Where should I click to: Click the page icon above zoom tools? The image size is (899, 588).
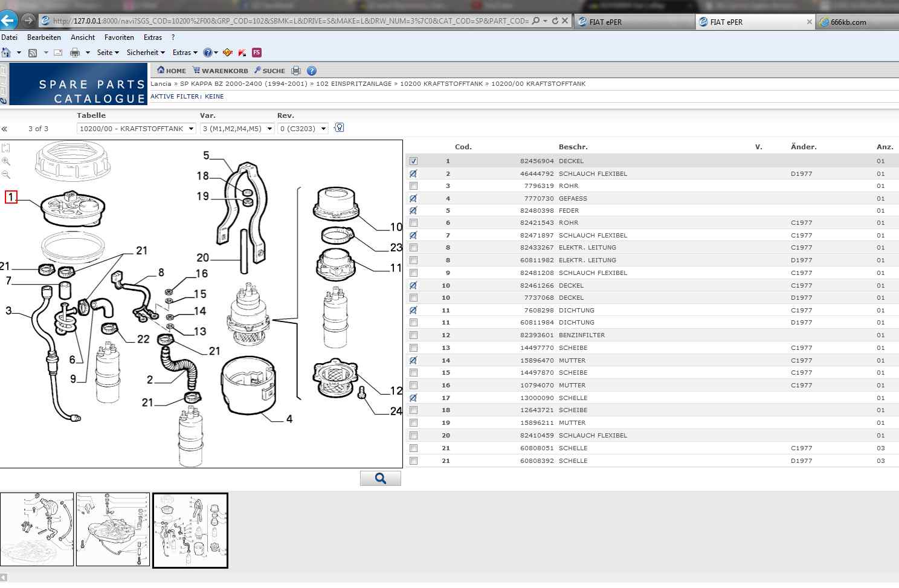(6, 147)
